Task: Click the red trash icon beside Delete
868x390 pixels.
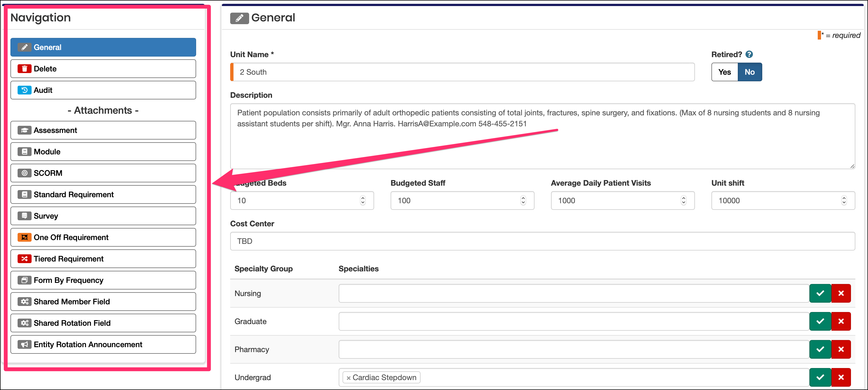Action: click(x=24, y=69)
